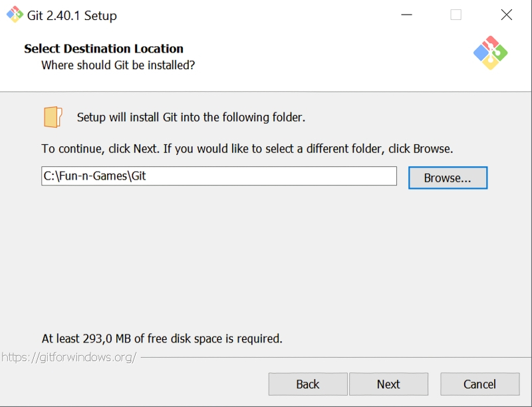Image resolution: width=532 pixels, height=407 pixels.
Task: Return with the Back button
Action: point(308,384)
